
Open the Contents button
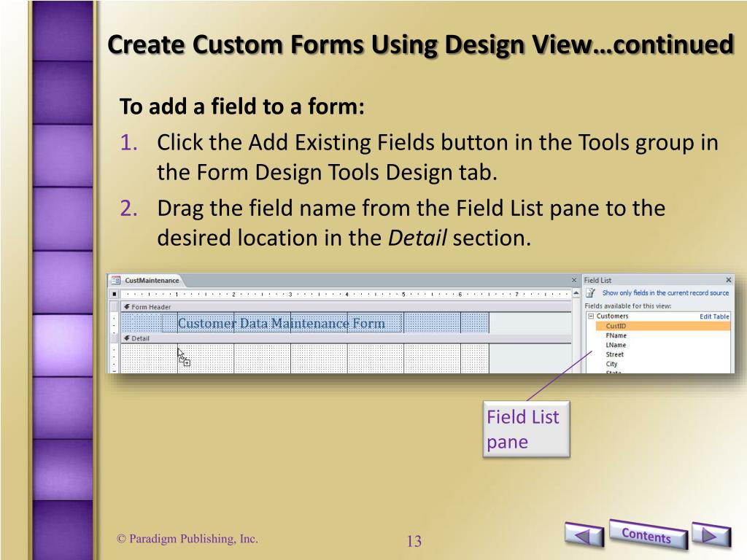click(x=648, y=534)
